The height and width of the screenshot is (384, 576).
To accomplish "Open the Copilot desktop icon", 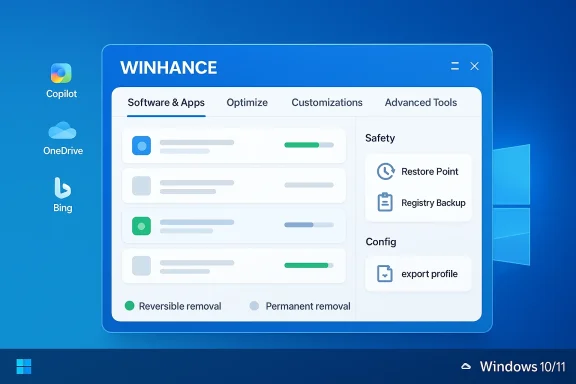I will [x=61, y=80].
